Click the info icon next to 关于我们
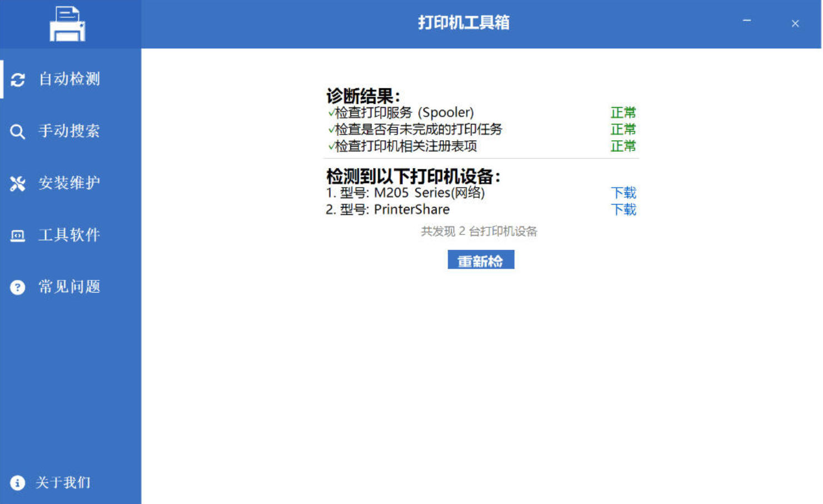Screen dimensions: 823x504 click(x=17, y=483)
